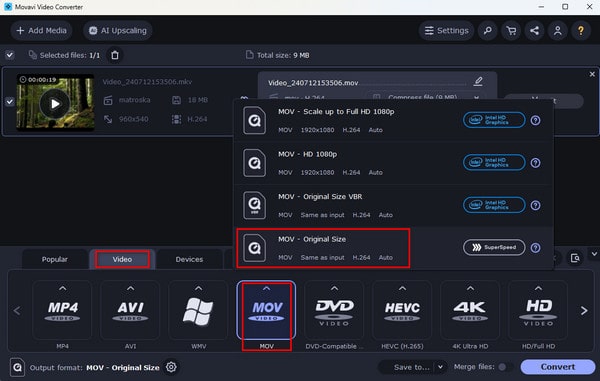Expand presets chevron above 4K tile
The width and height of the screenshot is (600, 381).
tap(470, 288)
